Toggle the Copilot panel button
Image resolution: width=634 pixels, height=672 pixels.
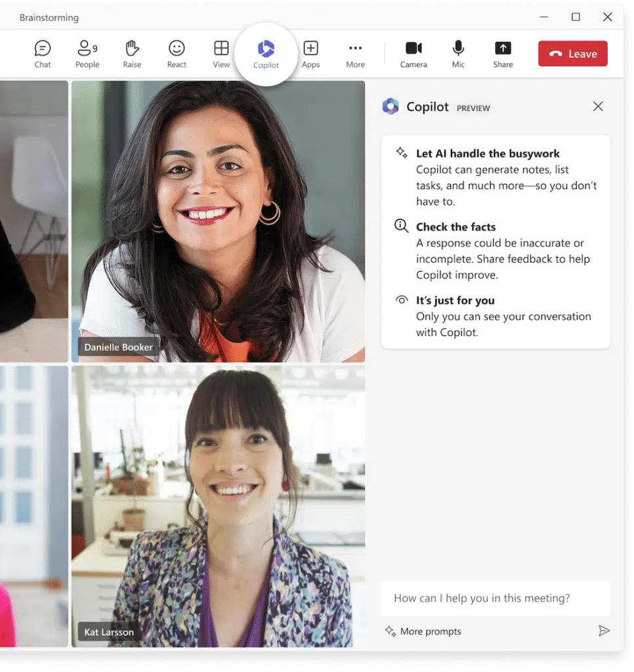tap(266, 54)
